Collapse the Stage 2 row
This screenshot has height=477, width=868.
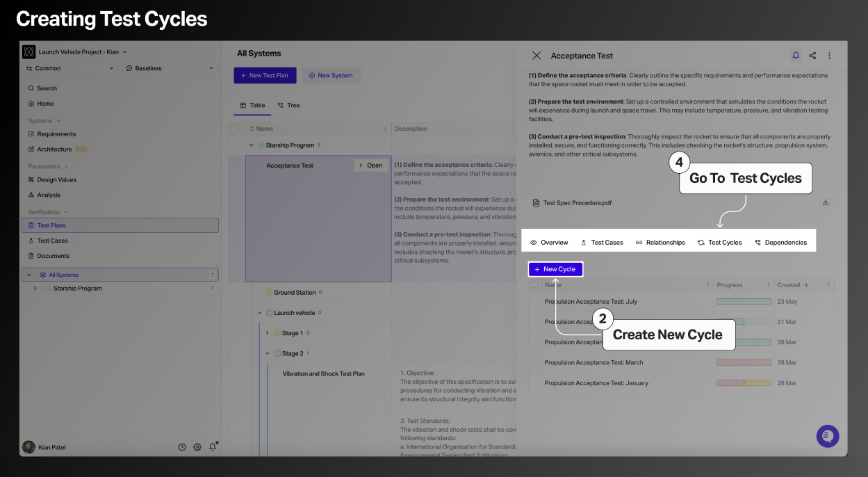click(x=268, y=353)
